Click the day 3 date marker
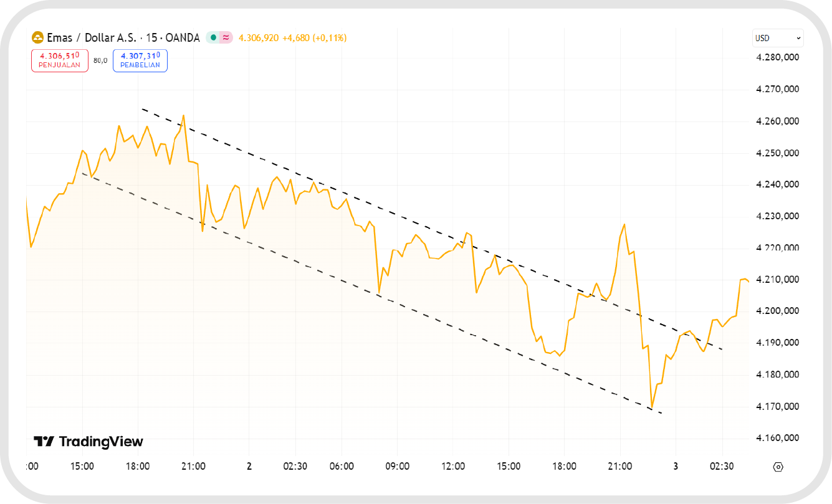Viewport: 832px width, 504px height. point(676,467)
